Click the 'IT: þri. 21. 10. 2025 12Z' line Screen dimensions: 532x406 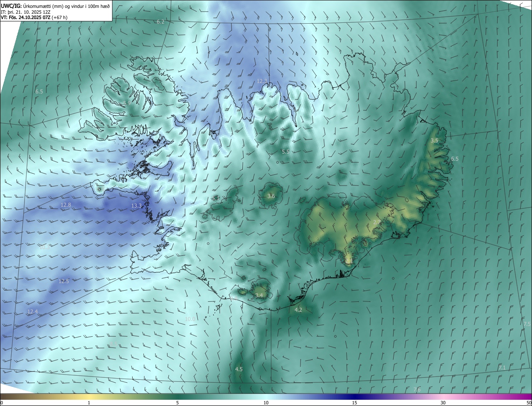coord(26,12)
